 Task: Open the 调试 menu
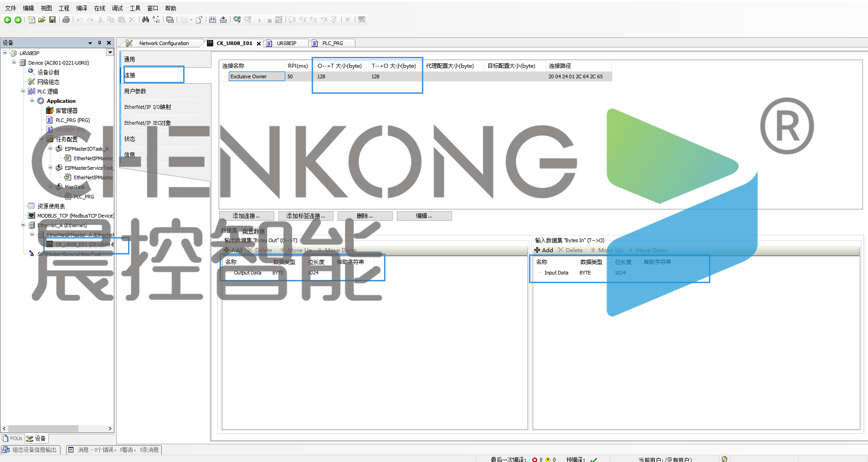click(117, 8)
